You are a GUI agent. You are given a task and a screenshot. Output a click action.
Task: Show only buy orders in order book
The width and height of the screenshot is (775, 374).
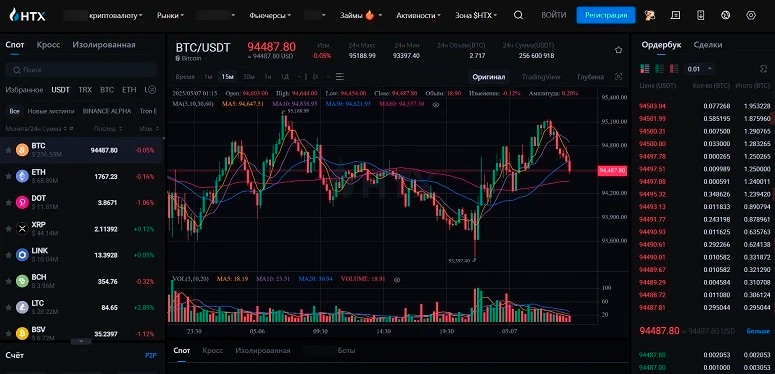pyautogui.click(x=659, y=69)
